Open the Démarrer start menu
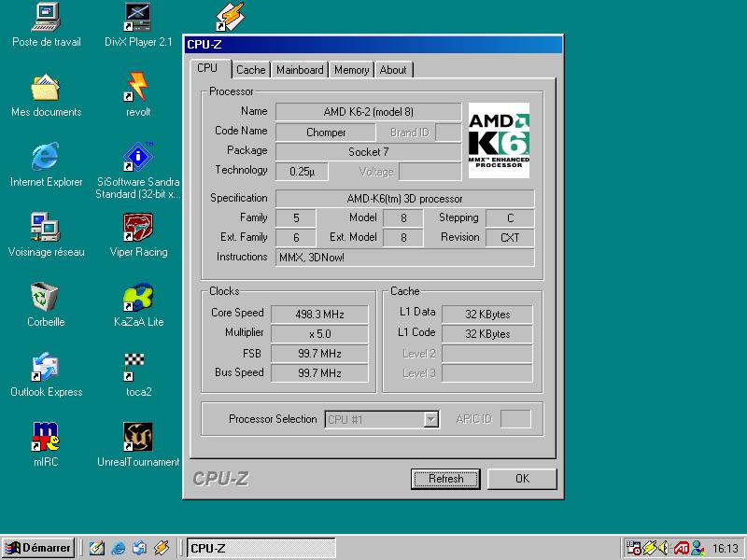The image size is (747, 560). (38, 548)
